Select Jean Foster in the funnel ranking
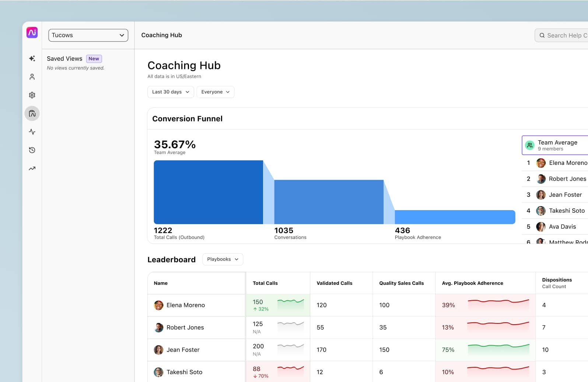 (565, 195)
